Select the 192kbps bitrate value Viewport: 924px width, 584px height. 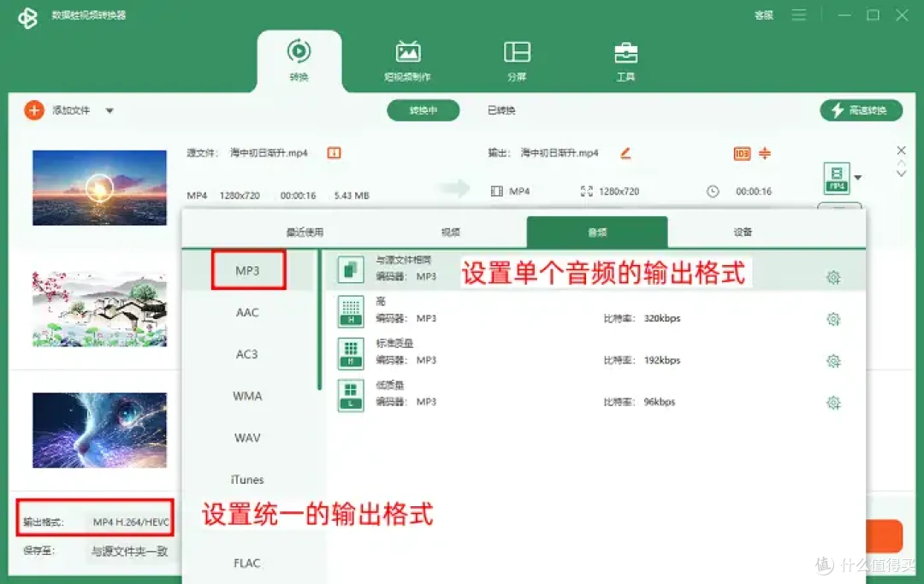click(661, 360)
